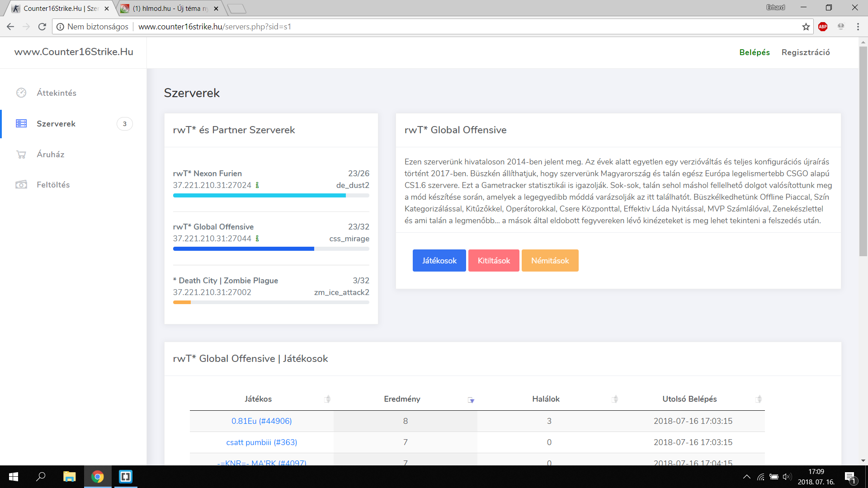Click the AdBlock Plus extension icon
This screenshot has height=488, width=868.
(x=823, y=27)
